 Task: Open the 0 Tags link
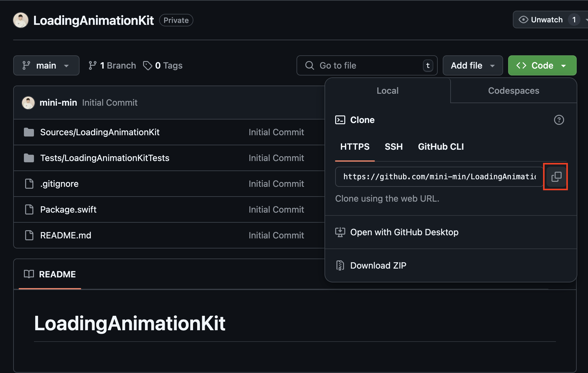coord(163,65)
